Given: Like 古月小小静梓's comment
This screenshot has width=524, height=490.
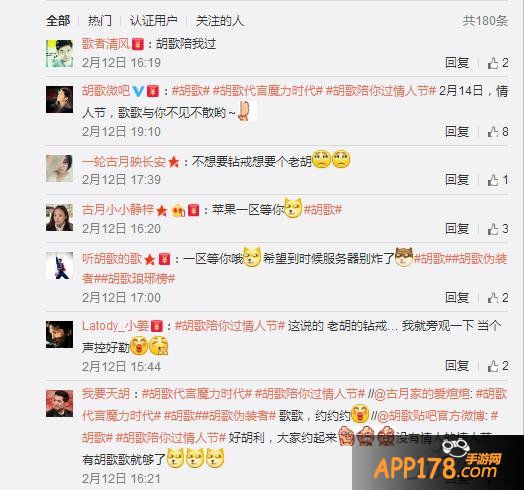Looking at the screenshot, I should click(x=498, y=229).
